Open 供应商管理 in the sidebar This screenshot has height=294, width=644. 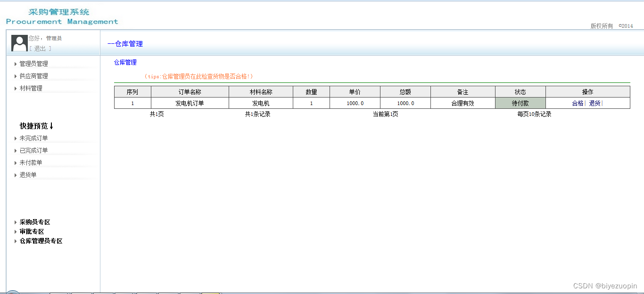pyautogui.click(x=33, y=76)
